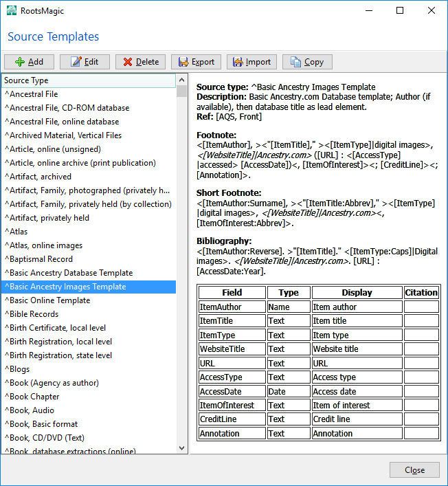Select ^Book Chapter

(89, 397)
